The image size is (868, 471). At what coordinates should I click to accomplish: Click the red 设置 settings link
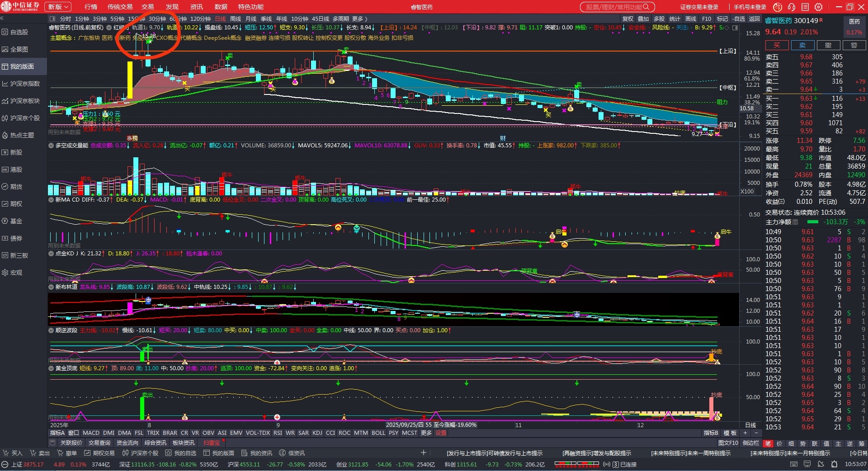tap(441, 433)
